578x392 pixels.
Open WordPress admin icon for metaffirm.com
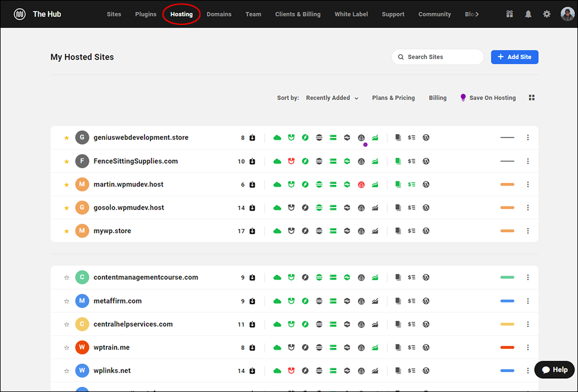pos(426,301)
